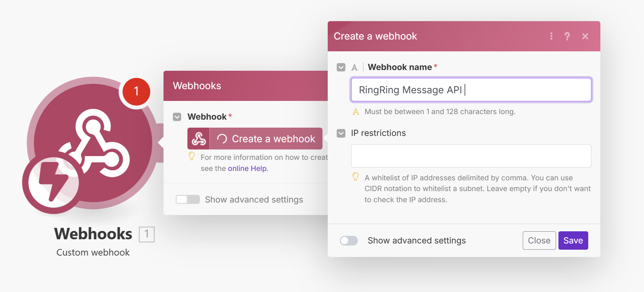Click the Webhooks module title label
The width and height of the screenshot is (644, 292).
93,234
